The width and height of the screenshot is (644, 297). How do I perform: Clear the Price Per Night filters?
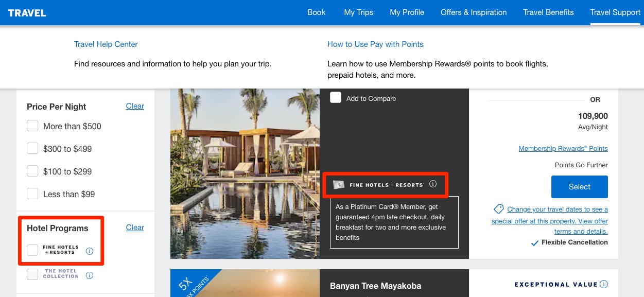(135, 106)
